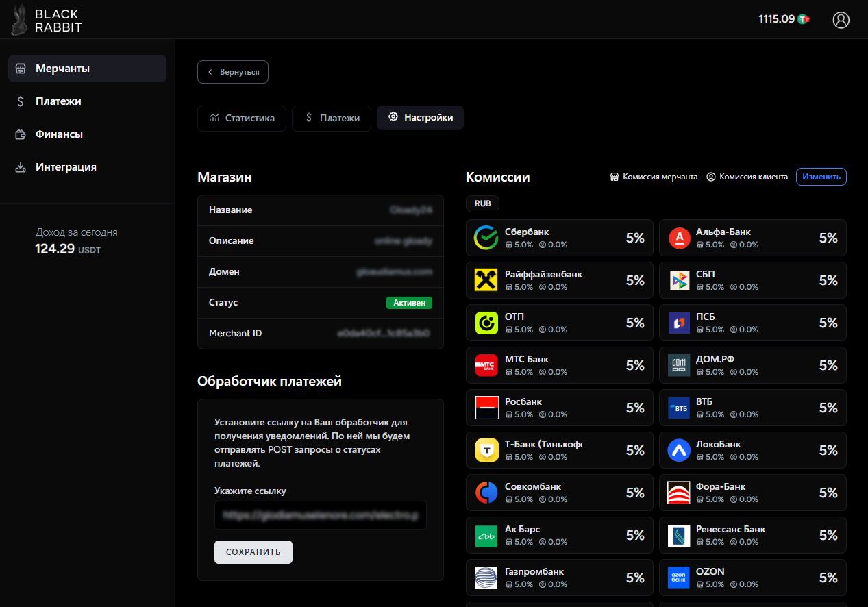Click the Газпромбанк logo icon
Viewport: 868px width, 607px height.
tap(486, 578)
